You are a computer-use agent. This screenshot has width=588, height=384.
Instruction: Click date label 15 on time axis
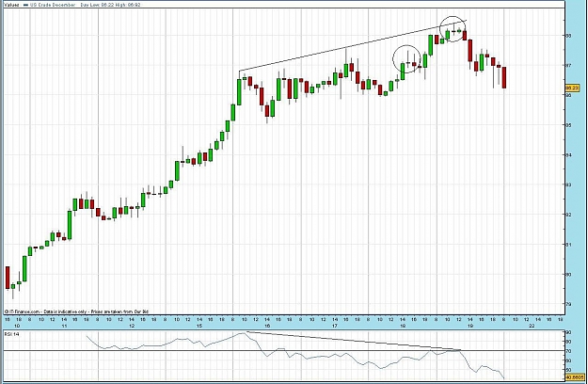(x=199, y=326)
